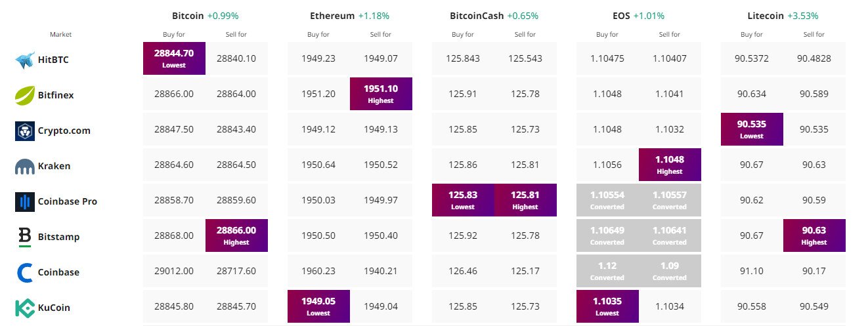Click Bitfinex highest Ethereum sell price 1951.10
Viewport: 868px width, 326px height.
381,94
